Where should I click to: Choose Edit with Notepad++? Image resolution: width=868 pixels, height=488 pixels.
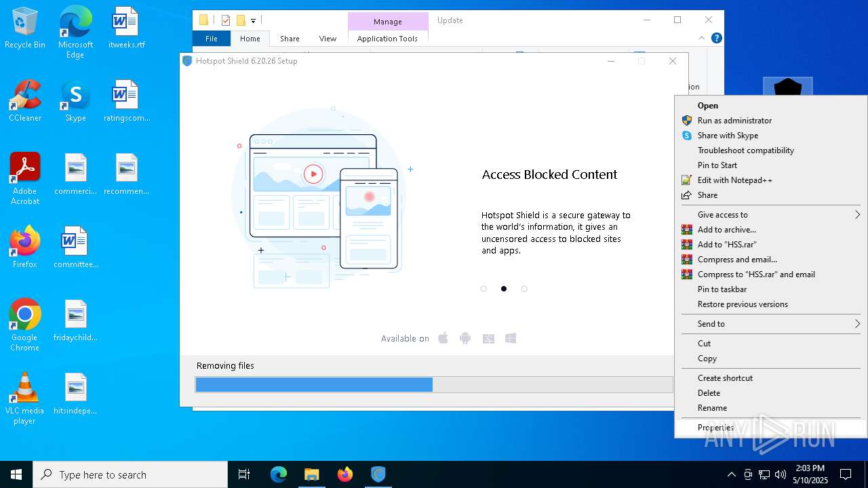(x=771, y=180)
